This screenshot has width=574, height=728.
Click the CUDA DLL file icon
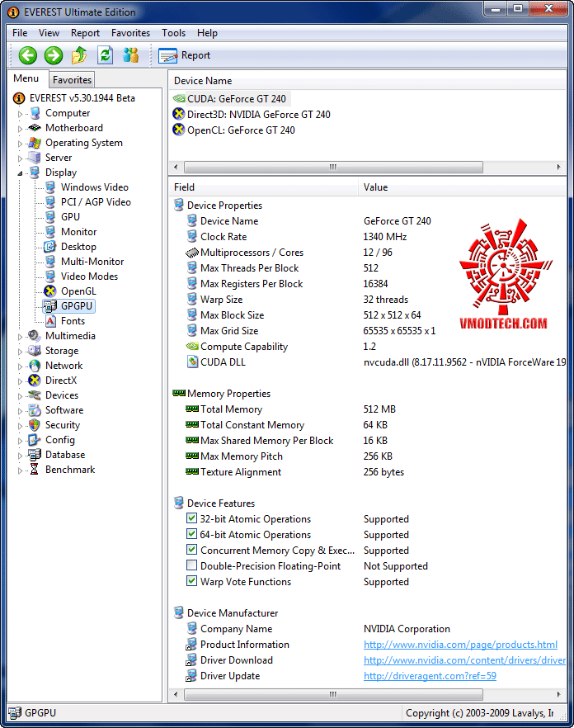[x=192, y=362]
